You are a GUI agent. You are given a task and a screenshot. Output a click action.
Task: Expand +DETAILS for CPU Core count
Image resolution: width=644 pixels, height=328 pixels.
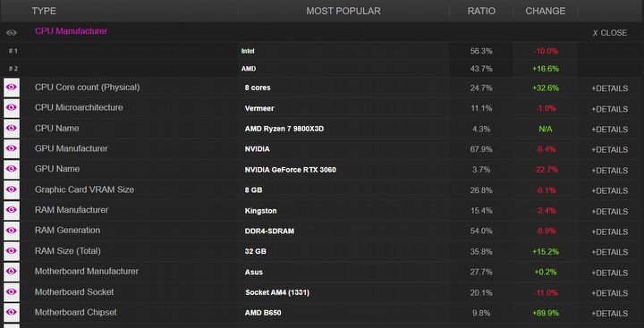pyautogui.click(x=609, y=88)
